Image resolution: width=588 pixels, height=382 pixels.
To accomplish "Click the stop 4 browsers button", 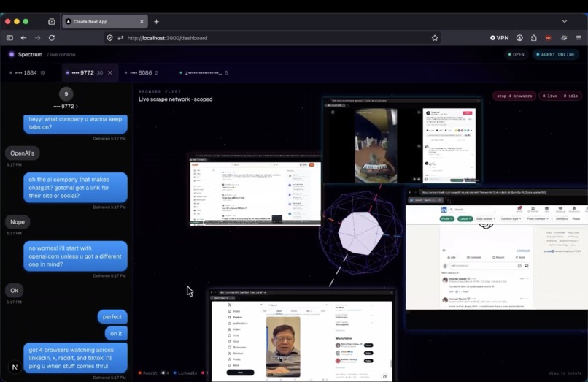I will 514,96.
